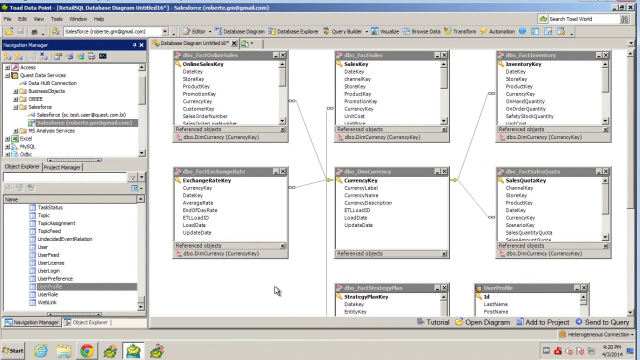Open Internet Explorer from taskbar
Viewport: 640px width, 360px height.
pos(40,351)
